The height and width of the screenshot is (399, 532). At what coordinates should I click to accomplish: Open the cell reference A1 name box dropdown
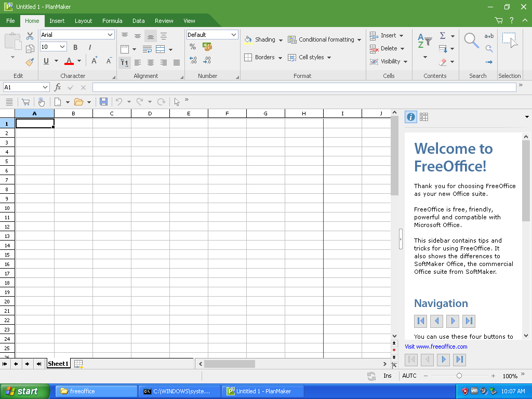pyautogui.click(x=45, y=87)
